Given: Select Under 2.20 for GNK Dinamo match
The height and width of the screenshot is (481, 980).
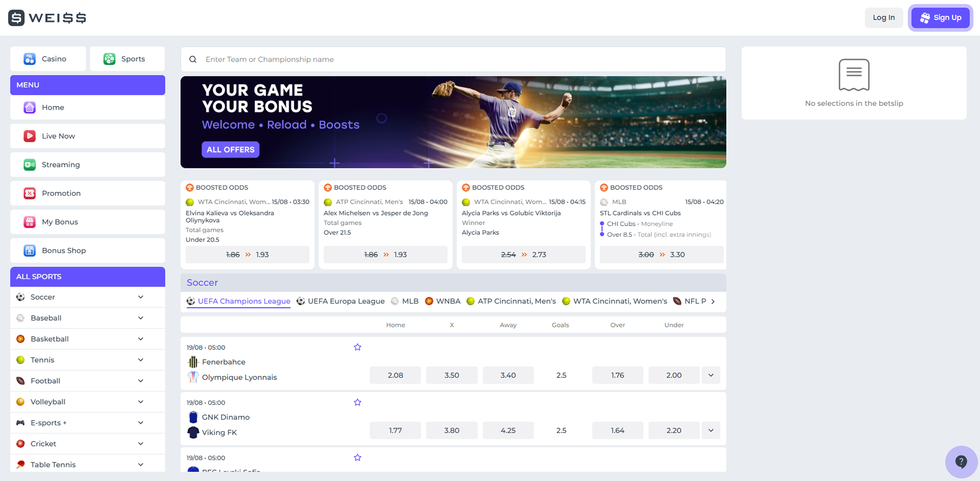Looking at the screenshot, I should 674,430.
